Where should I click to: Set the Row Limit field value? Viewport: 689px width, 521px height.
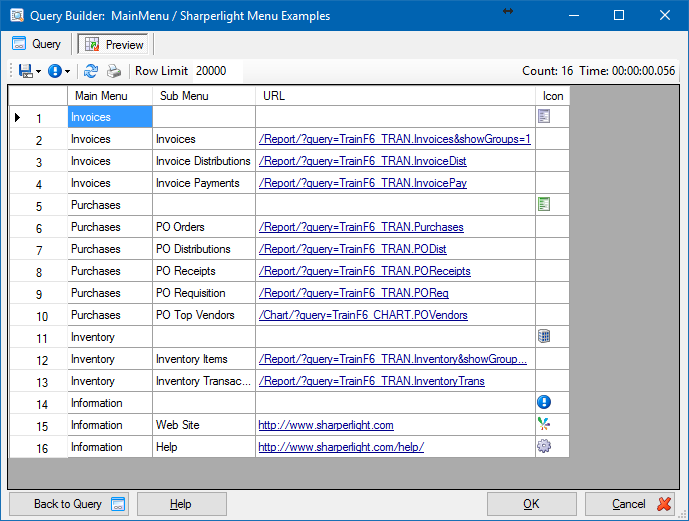(x=217, y=71)
